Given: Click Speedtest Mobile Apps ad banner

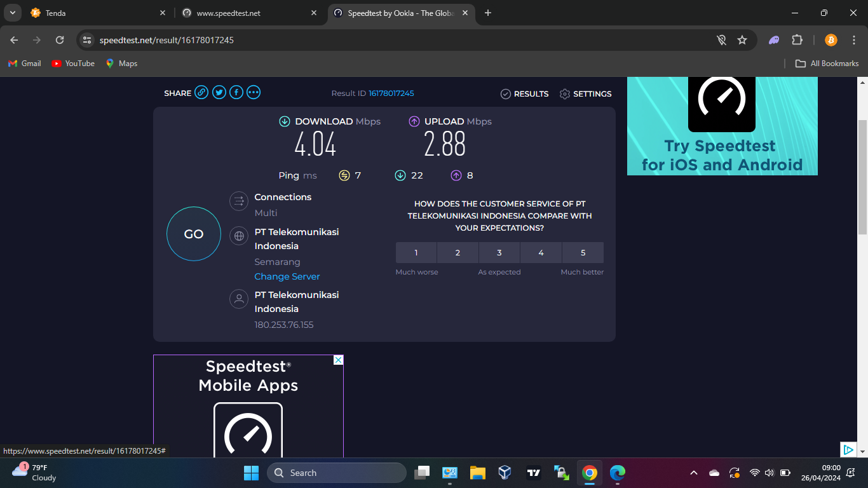Looking at the screenshot, I should 248,406.
